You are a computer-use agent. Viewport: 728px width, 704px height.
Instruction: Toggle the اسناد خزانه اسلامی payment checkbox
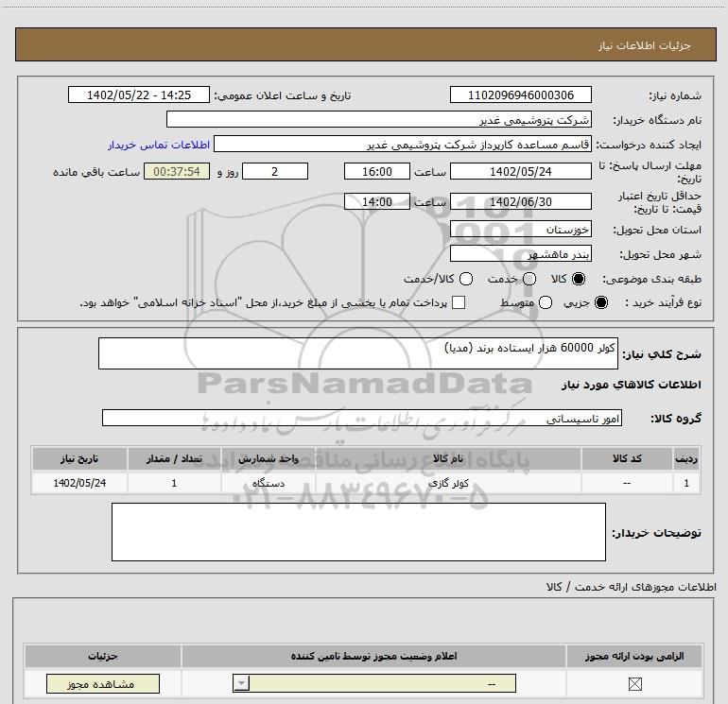459,302
